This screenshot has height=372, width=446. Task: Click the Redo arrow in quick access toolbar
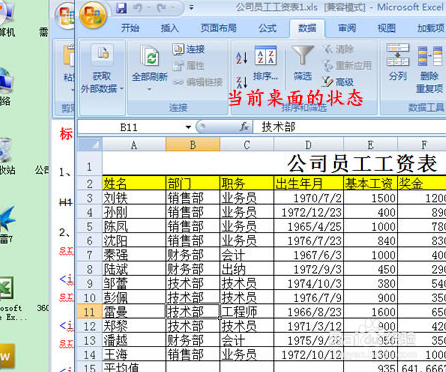pos(161,8)
